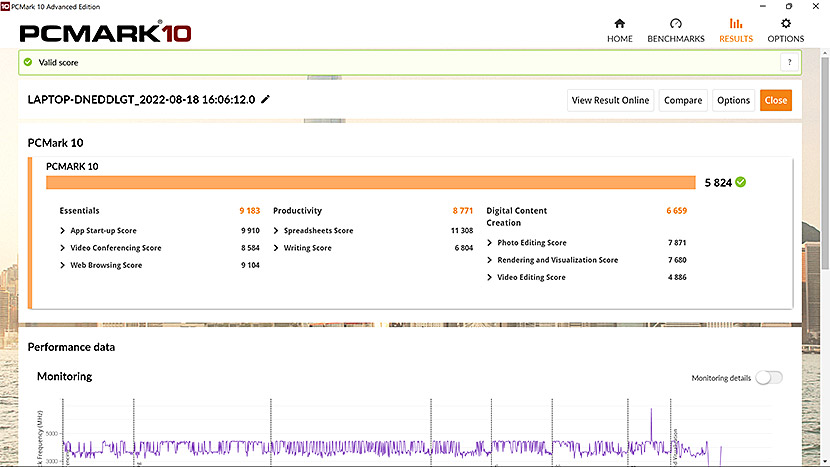830x467 pixels.
Task: Expand the Photo Editing Score row
Action: [490, 243]
